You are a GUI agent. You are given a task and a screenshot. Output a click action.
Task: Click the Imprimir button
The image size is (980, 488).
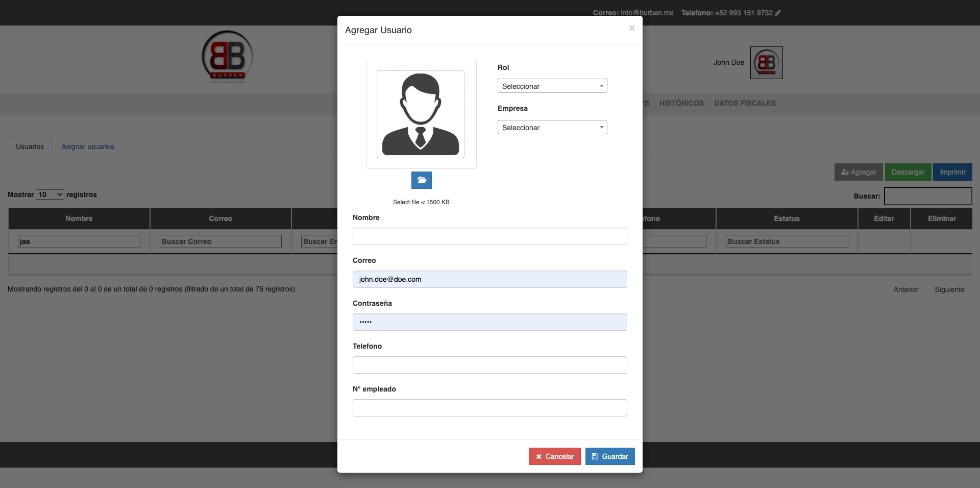point(952,172)
